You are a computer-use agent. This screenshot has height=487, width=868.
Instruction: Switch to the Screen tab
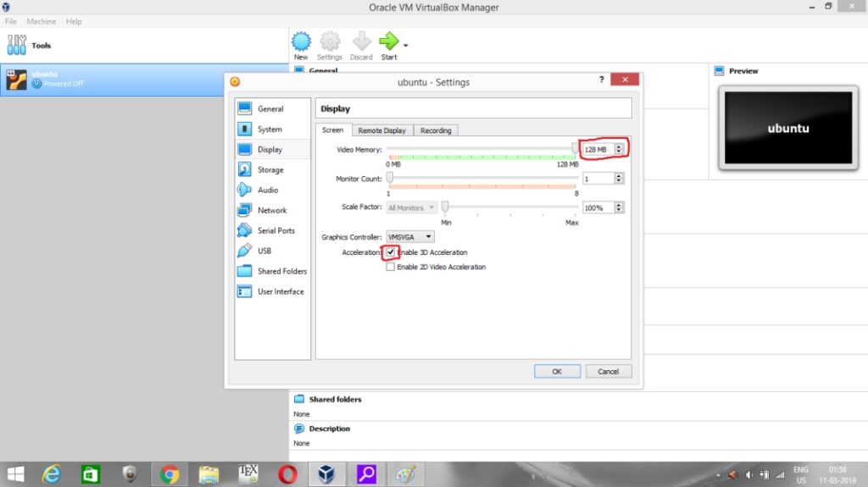(x=332, y=130)
